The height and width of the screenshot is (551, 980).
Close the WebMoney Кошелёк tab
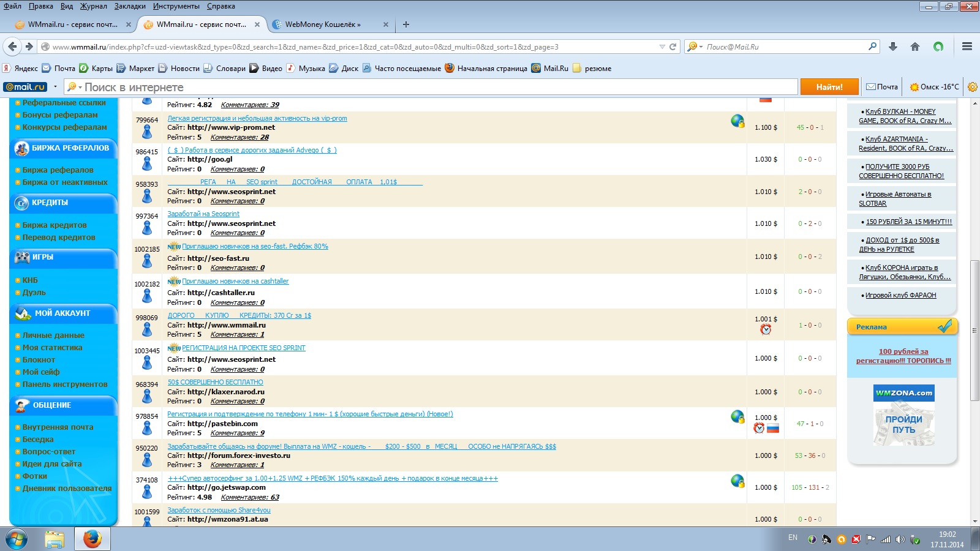386,24
